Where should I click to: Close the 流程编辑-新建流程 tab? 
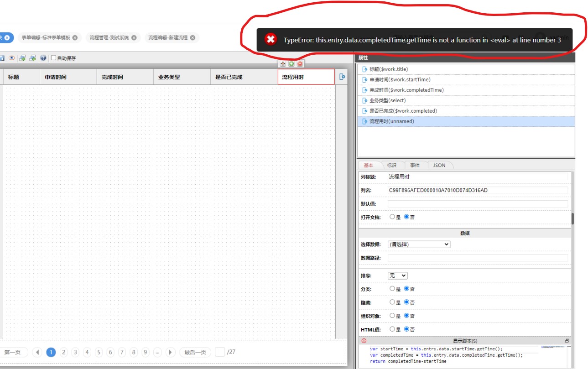point(193,38)
